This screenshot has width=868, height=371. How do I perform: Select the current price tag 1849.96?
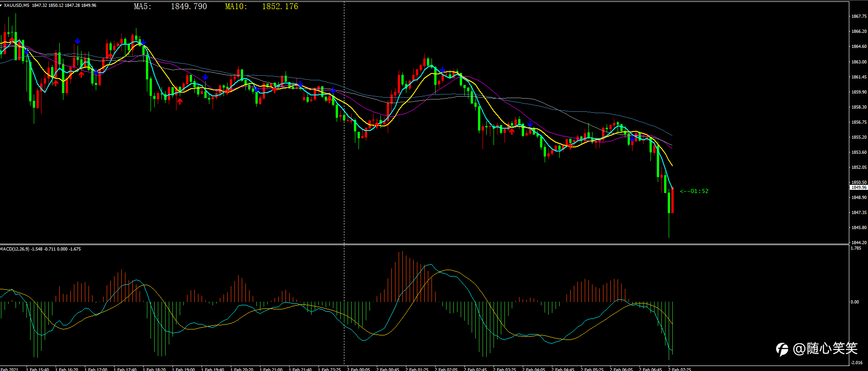[858, 188]
